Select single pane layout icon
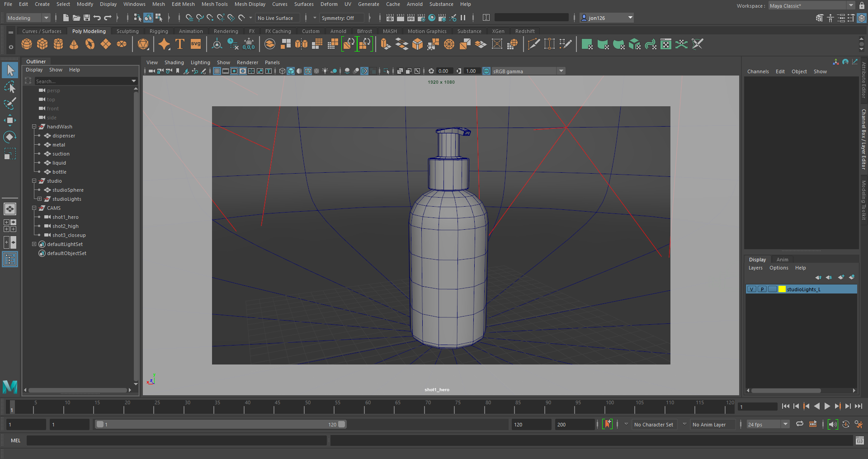Viewport: 868px width, 459px height. click(10, 209)
